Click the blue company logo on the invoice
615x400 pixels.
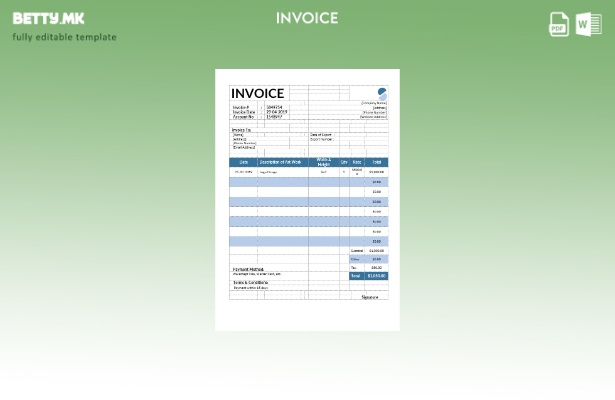[381, 94]
